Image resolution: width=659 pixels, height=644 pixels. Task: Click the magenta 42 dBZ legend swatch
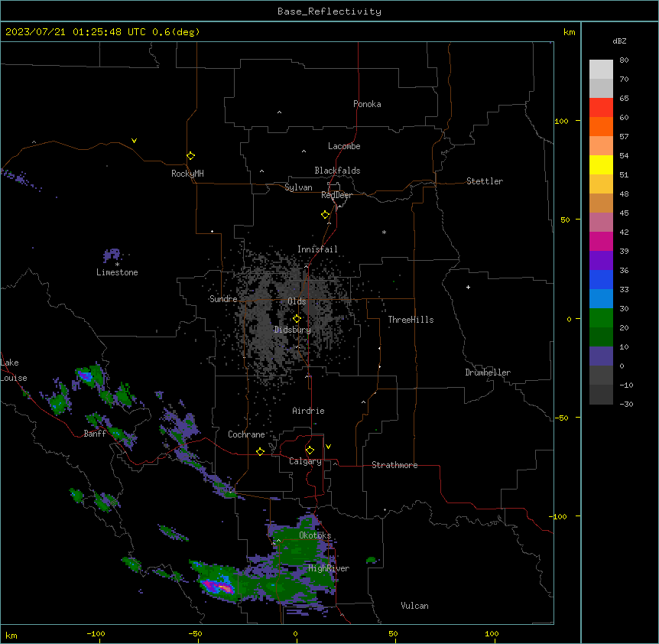point(601,241)
